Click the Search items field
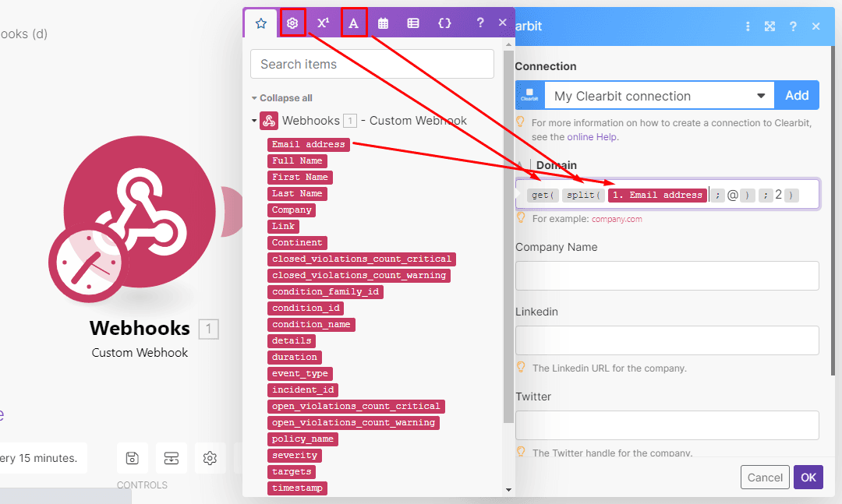This screenshot has width=842, height=504. tap(372, 64)
